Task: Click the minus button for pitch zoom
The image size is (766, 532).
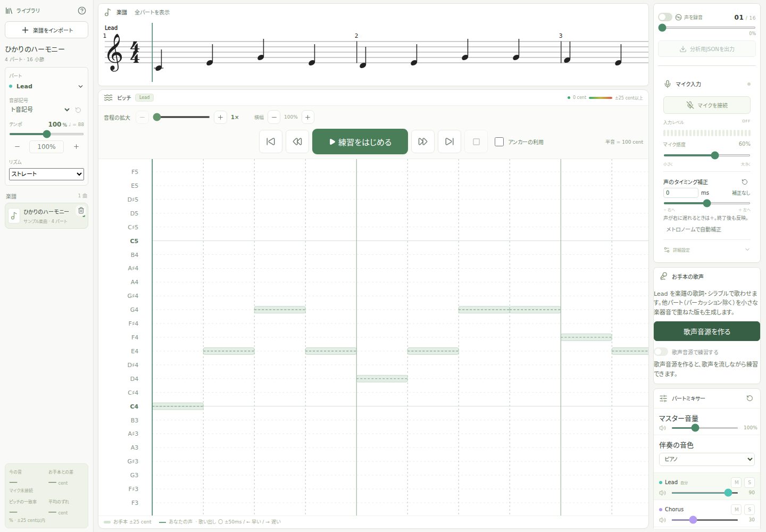Action: click(x=142, y=117)
